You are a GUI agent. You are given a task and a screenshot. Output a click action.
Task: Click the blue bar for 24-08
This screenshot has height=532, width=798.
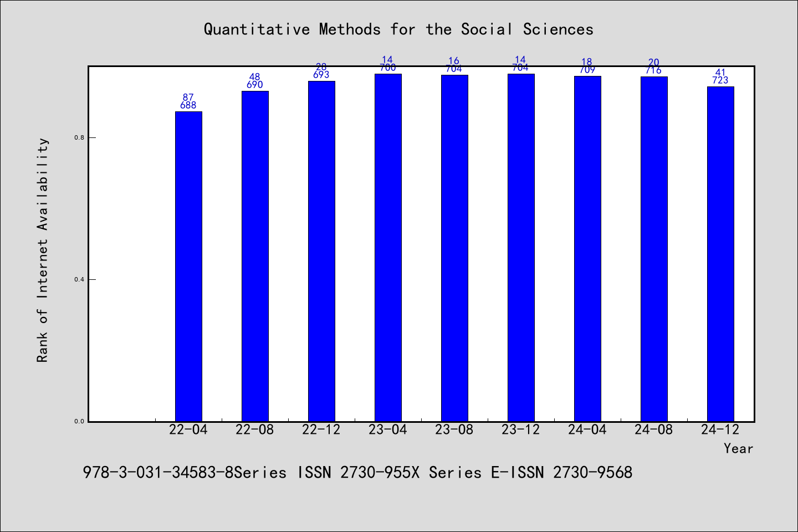pyautogui.click(x=654, y=249)
